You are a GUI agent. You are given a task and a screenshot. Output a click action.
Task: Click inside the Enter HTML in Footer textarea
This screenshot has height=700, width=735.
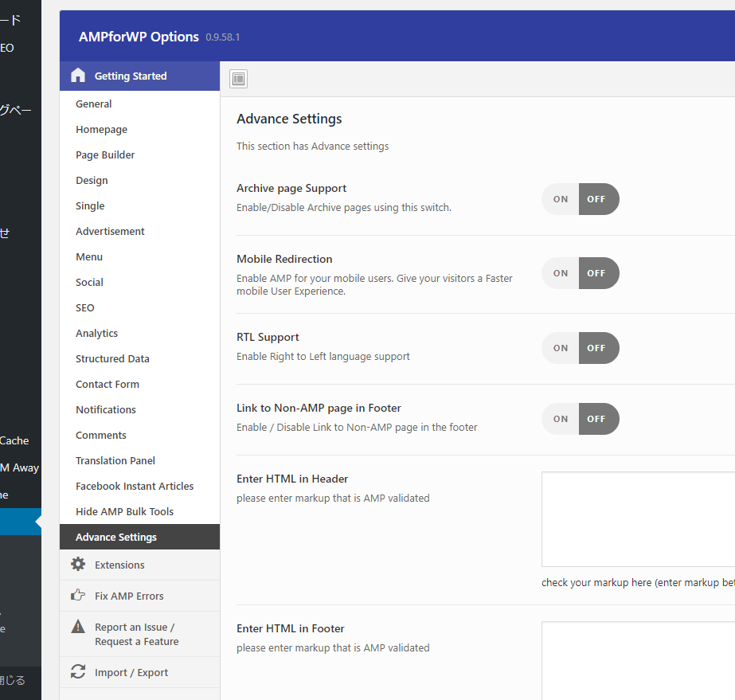pyautogui.click(x=639, y=661)
